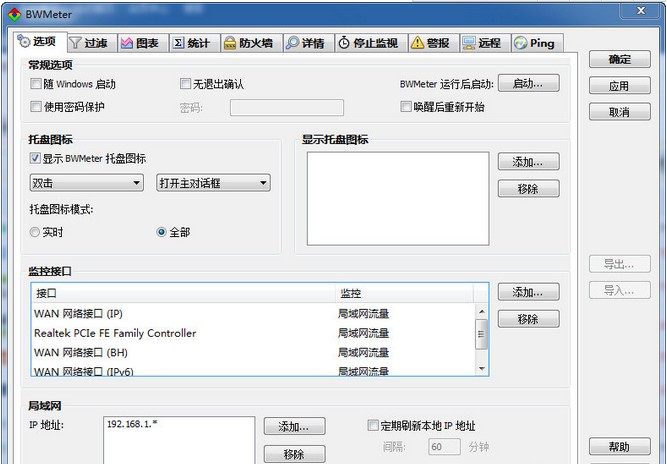Screen dimensions: 667x464
Task: Select the 实时 radio button
Action: pyautogui.click(x=35, y=232)
